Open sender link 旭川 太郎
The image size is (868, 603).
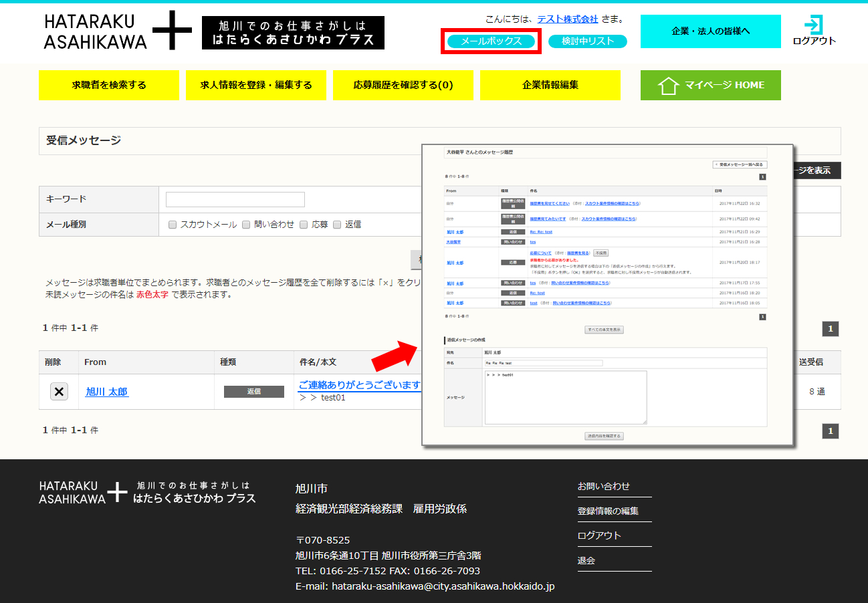(x=107, y=392)
